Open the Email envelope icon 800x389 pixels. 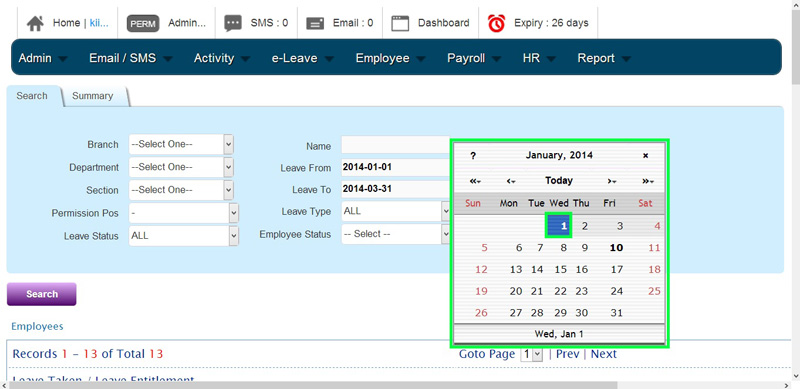coord(315,23)
